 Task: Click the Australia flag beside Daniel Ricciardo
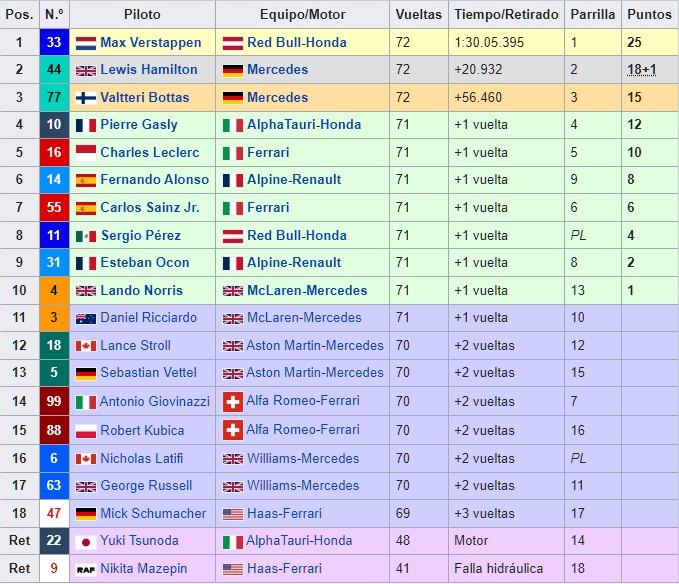(x=86, y=319)
